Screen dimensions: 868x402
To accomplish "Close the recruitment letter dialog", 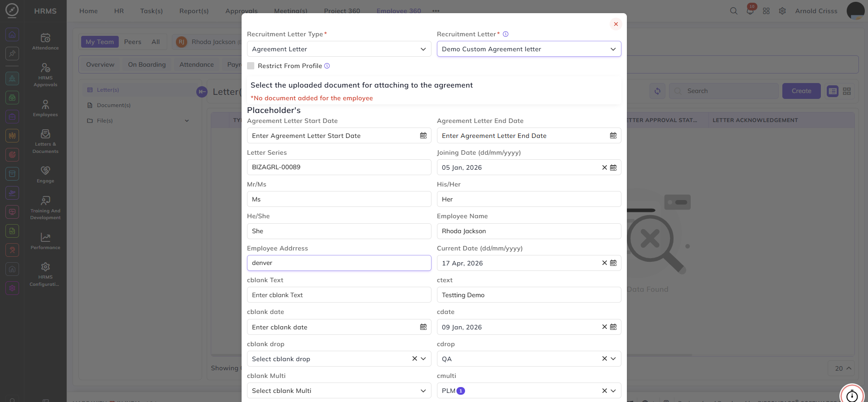I will [616, 24].
